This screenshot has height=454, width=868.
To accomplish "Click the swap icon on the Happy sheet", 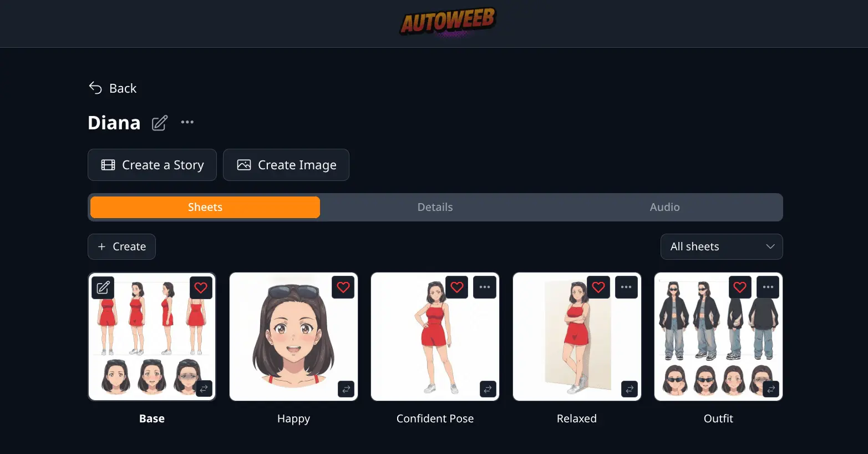I will tap(346, 389).
